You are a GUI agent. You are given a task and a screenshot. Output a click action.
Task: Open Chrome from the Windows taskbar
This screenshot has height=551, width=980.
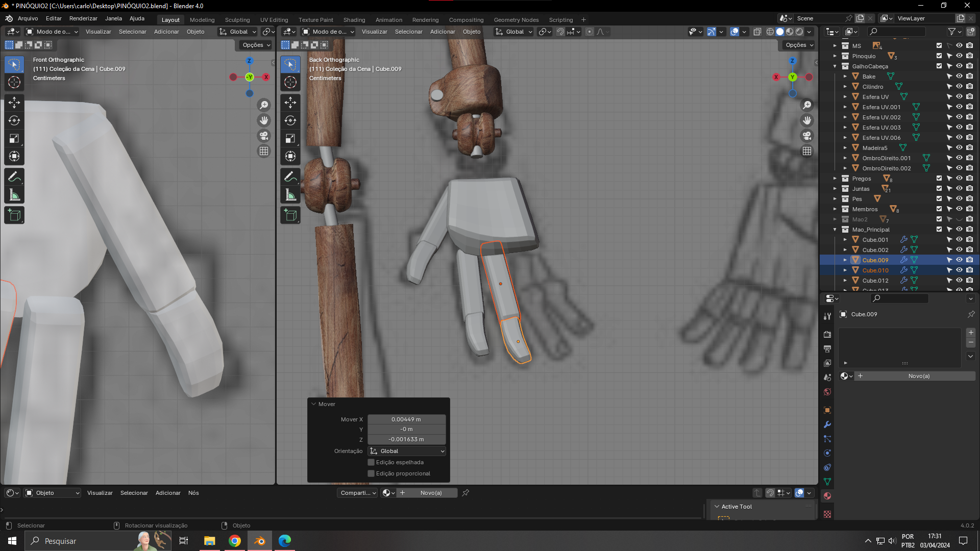click(x=235, y=541)
